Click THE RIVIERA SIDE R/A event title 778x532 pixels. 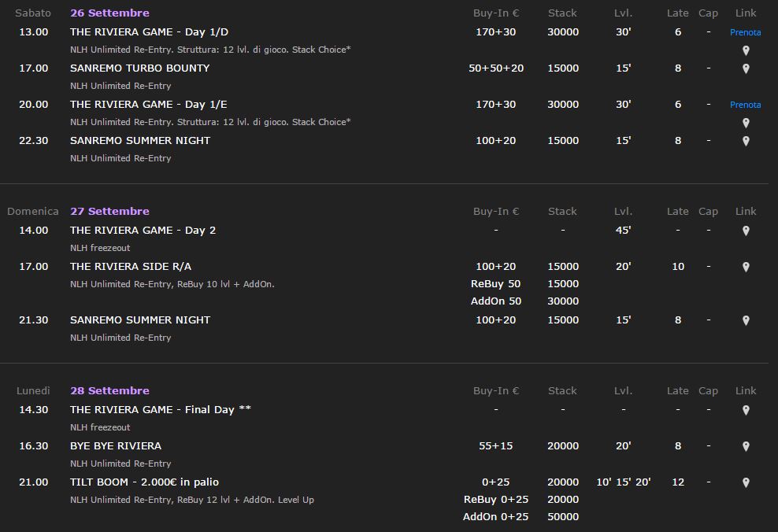(x=131, y=266)
